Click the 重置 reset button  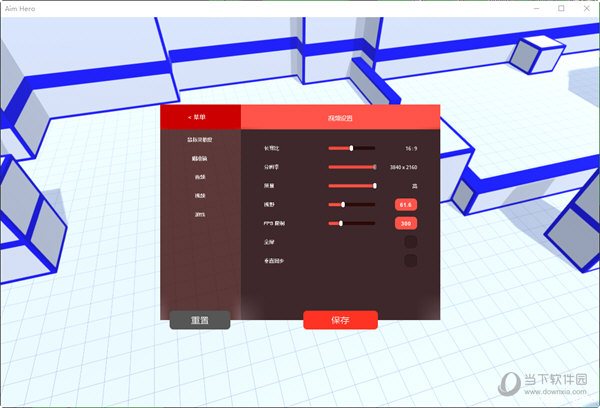(200, 320)
